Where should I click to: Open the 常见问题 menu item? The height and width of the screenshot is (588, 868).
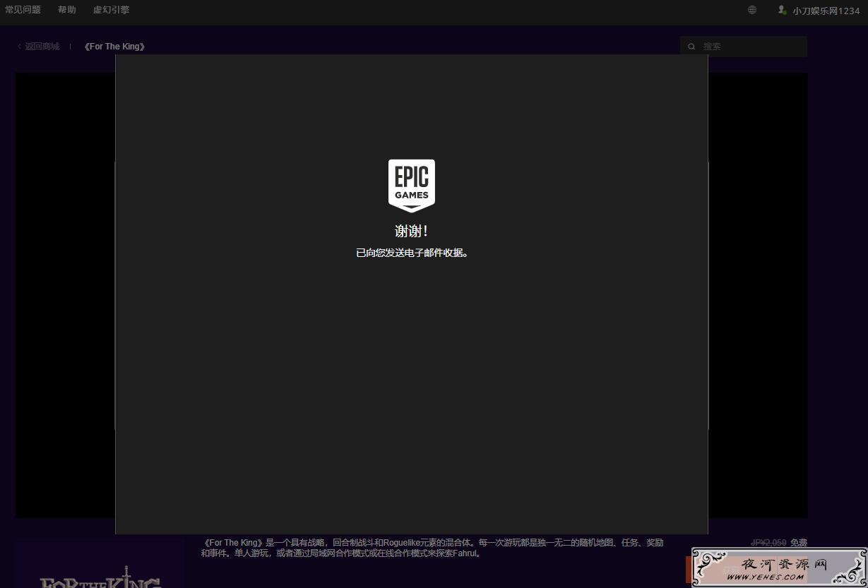pos(23,10)
